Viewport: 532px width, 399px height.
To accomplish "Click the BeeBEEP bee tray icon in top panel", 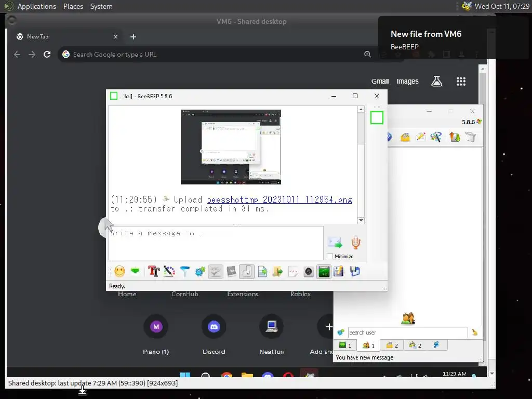I will [x=467, y=6].
